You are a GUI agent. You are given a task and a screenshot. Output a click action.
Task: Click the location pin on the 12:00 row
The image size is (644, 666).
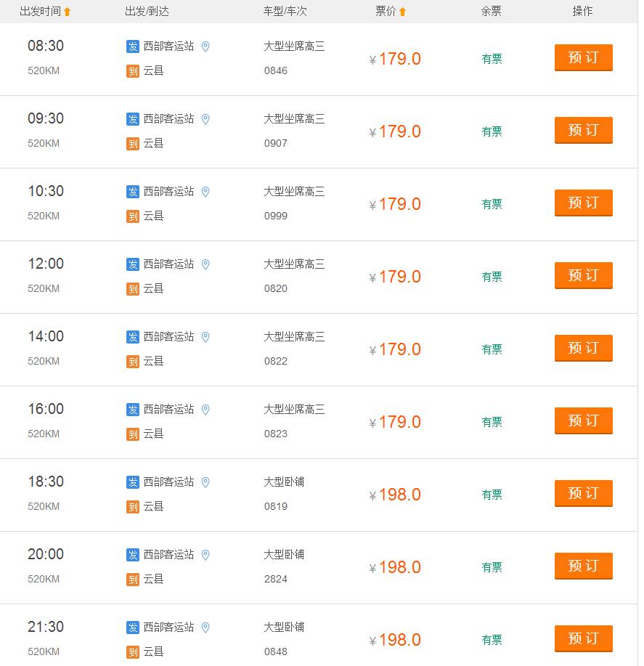click(205, 264)
